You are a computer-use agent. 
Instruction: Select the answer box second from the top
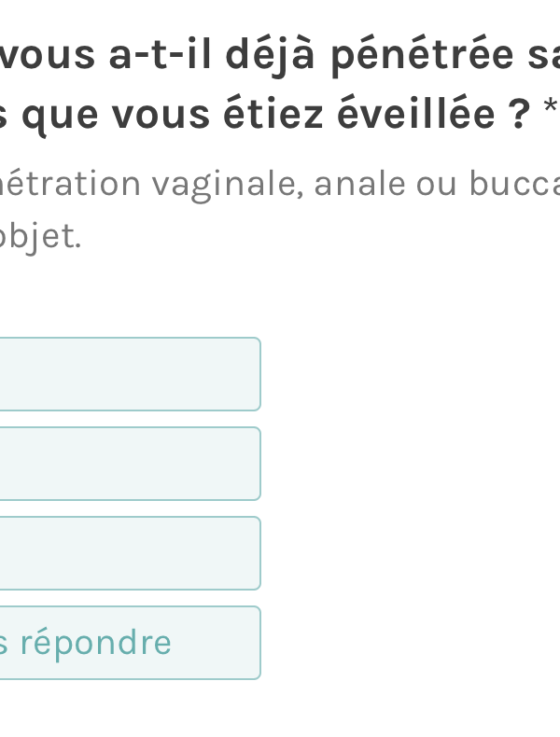click(129, 464)
